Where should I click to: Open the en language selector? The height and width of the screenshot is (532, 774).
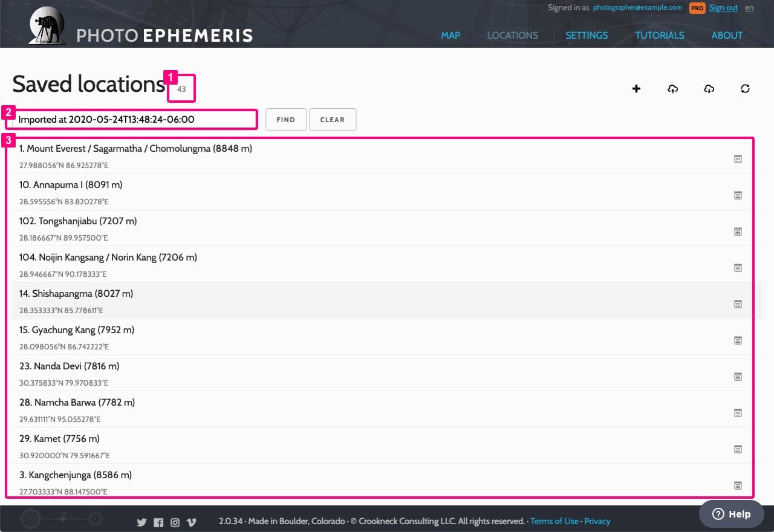749,8
